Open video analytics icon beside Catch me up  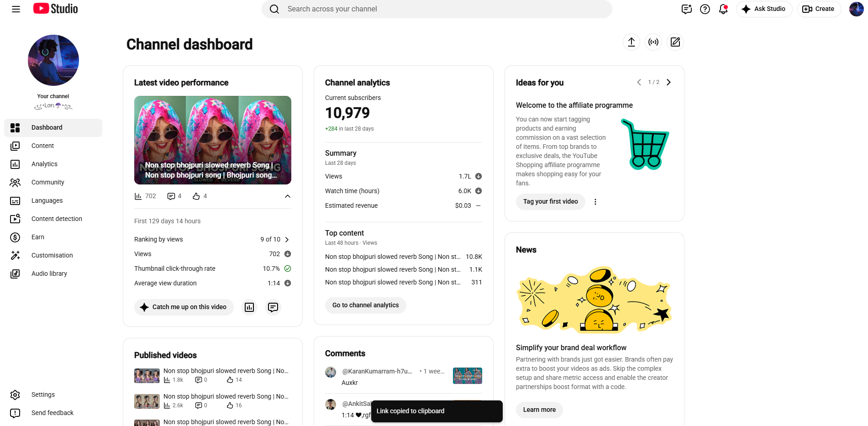coord(249,307)
